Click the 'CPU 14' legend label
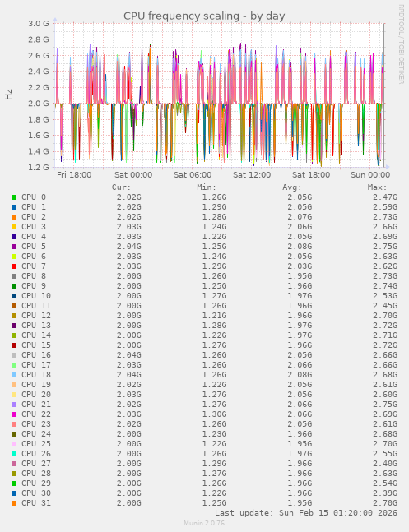The image size is (409, 532). point(36,335)
